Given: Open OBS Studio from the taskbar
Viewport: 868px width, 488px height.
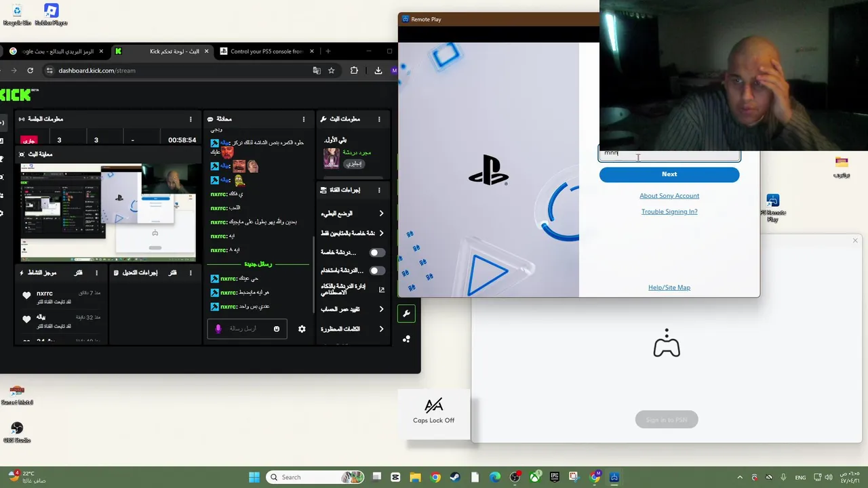Looking at the screenshot, I should point(515,477).
